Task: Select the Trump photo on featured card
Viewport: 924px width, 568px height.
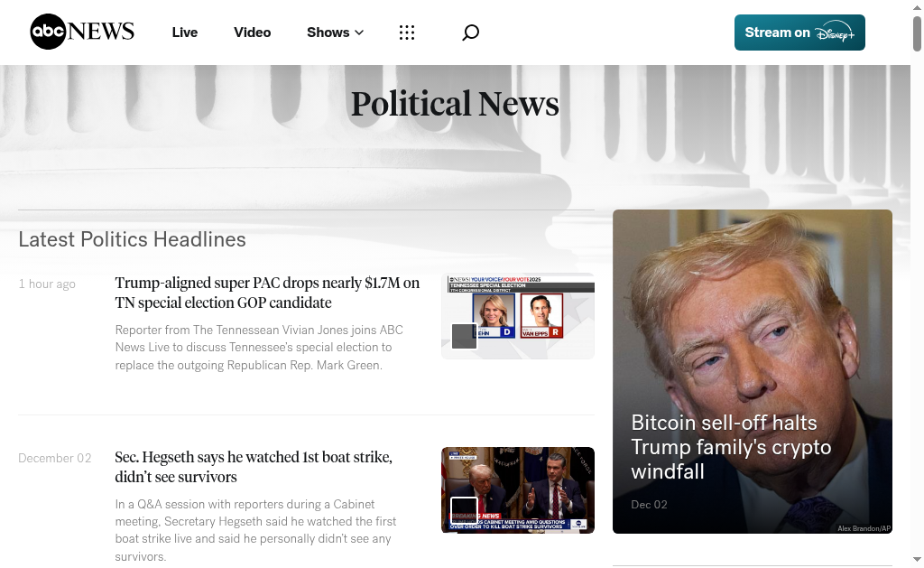Action: pos(752,307)
